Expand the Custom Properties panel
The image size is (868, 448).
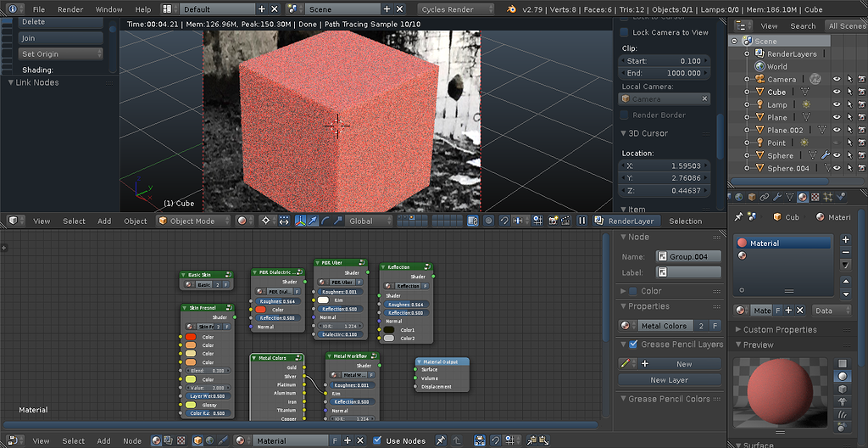pyautogui.click(x=781, y=329)
